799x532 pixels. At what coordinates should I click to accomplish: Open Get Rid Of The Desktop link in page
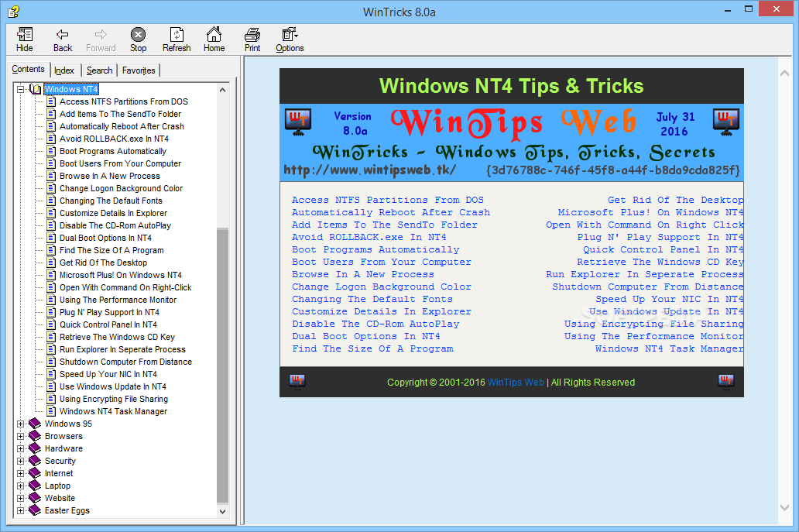[x=676, y=200]
